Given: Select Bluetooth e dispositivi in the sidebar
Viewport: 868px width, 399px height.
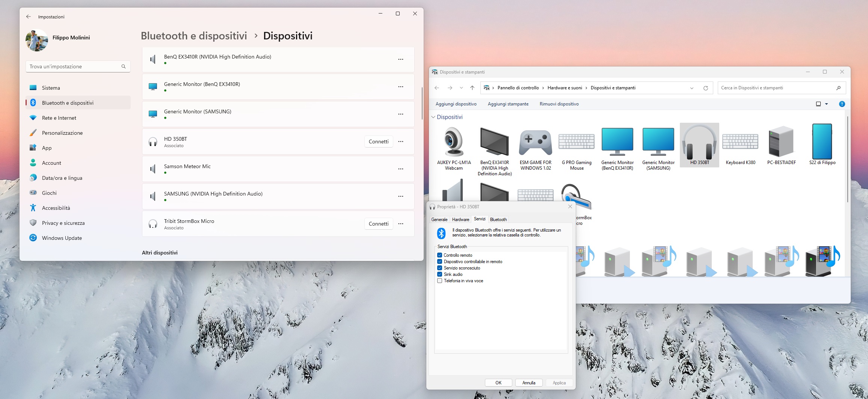Looking at the screenshot, I should pos(78,103).
